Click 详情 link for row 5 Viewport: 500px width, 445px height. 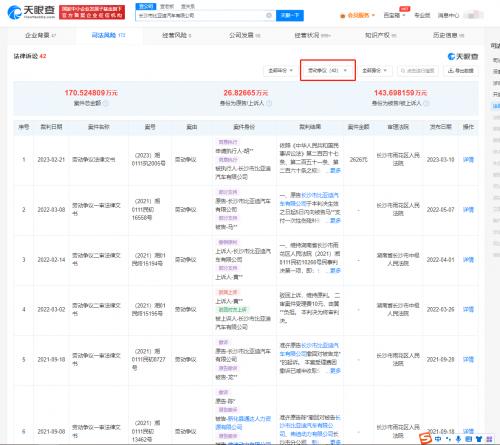[468, 360]
